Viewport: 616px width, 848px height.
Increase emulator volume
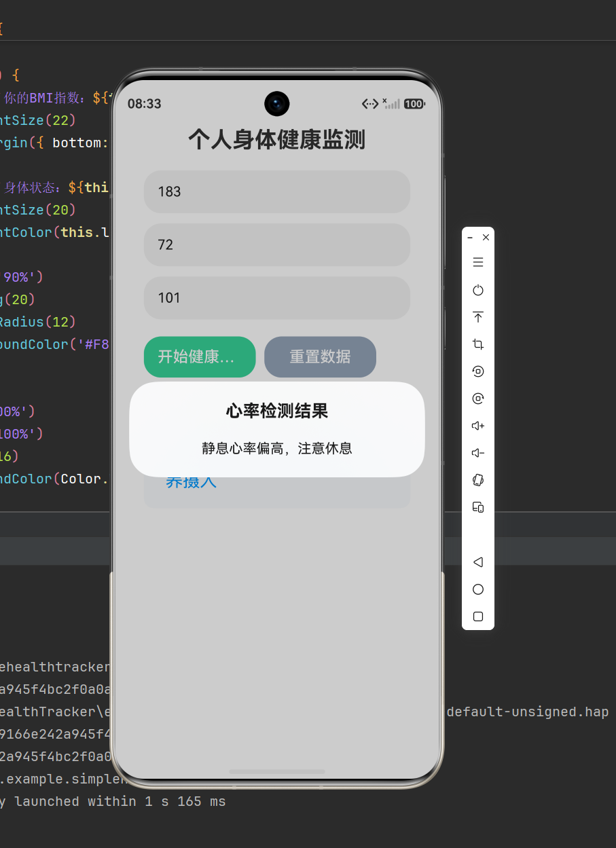(478, 426)
